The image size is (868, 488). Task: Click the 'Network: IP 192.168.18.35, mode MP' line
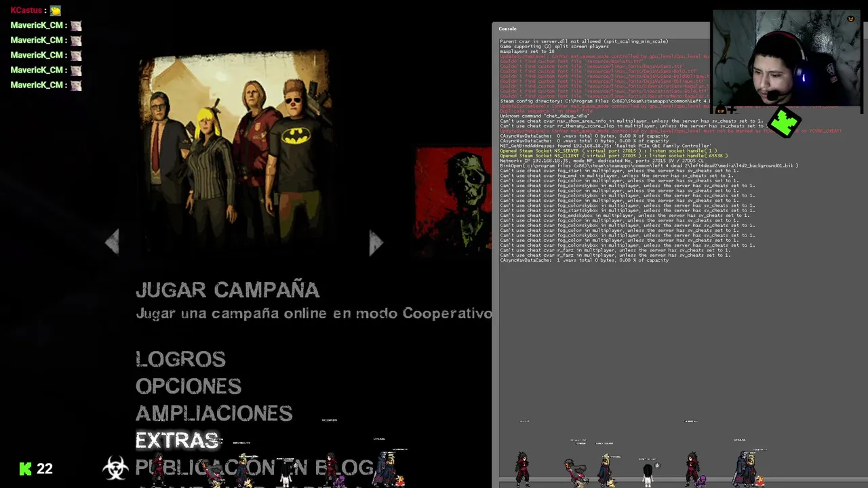(601, 161)
